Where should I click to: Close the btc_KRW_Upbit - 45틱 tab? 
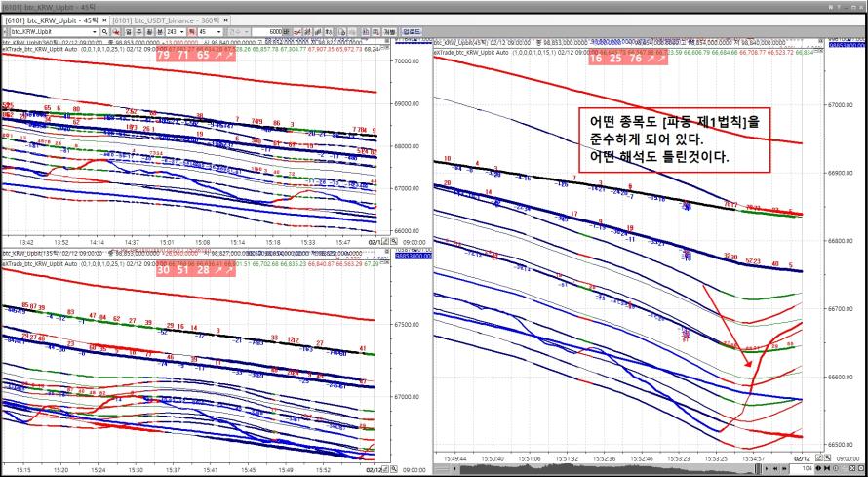[104, 20]
